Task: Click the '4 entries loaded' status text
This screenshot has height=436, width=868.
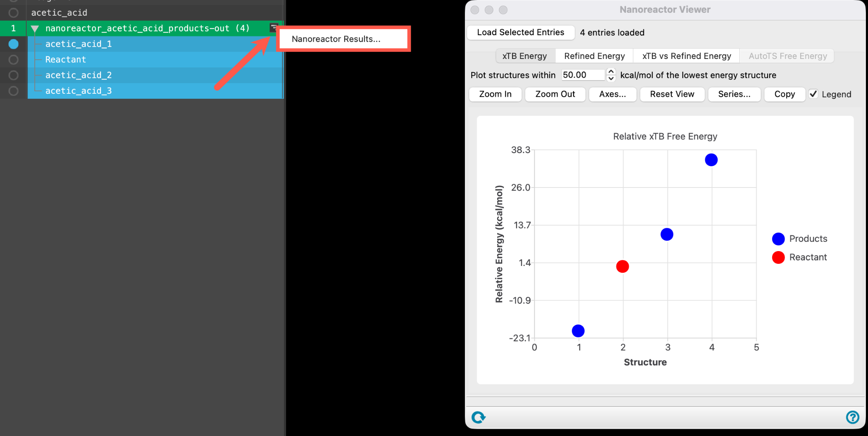Action: (x=612, y=33)
